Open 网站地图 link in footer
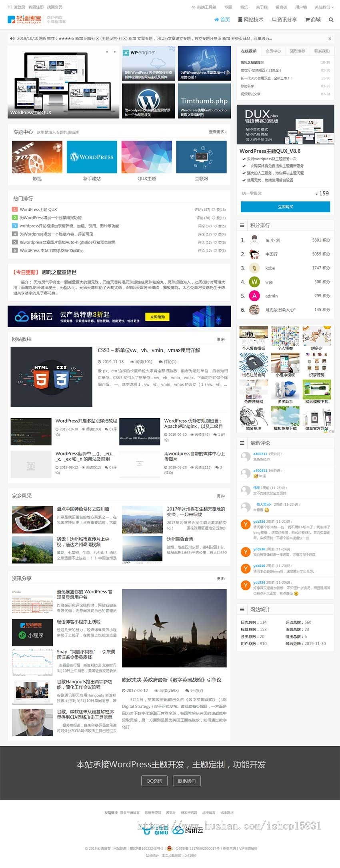The image size is (340, 868). 120,848
